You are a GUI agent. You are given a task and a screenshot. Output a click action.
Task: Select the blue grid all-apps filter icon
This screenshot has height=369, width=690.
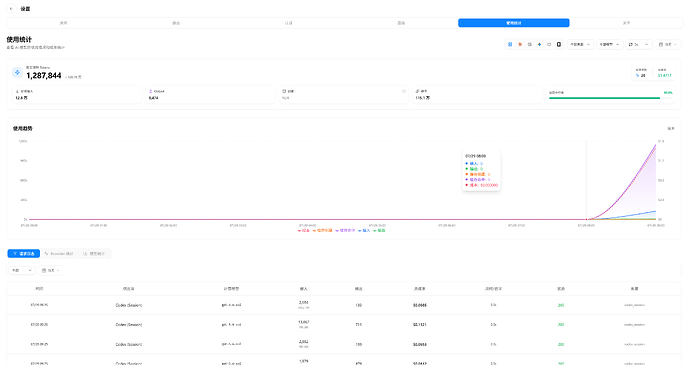coord(510,44)
